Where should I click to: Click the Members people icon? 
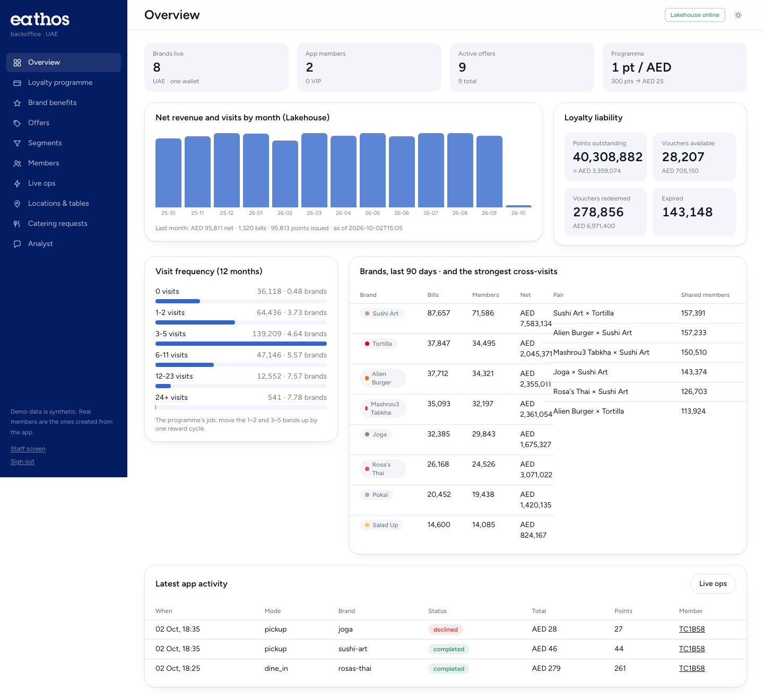coord(17,163)
